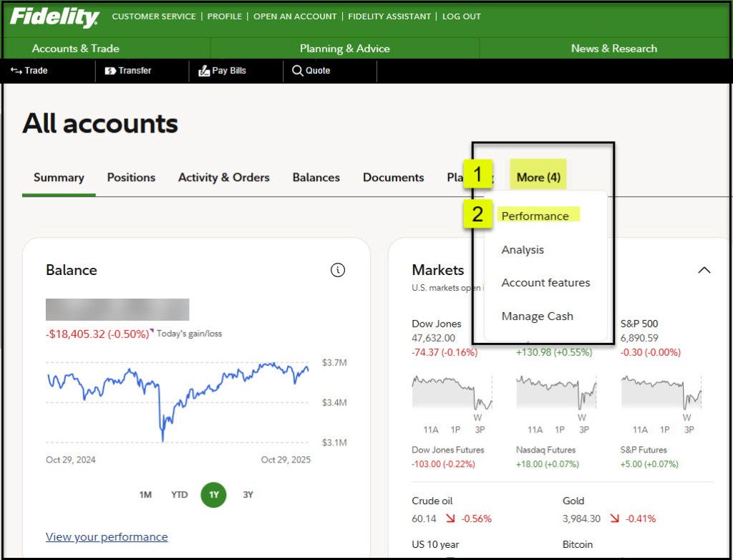Click the Transfer money icon

click(110, 71)
